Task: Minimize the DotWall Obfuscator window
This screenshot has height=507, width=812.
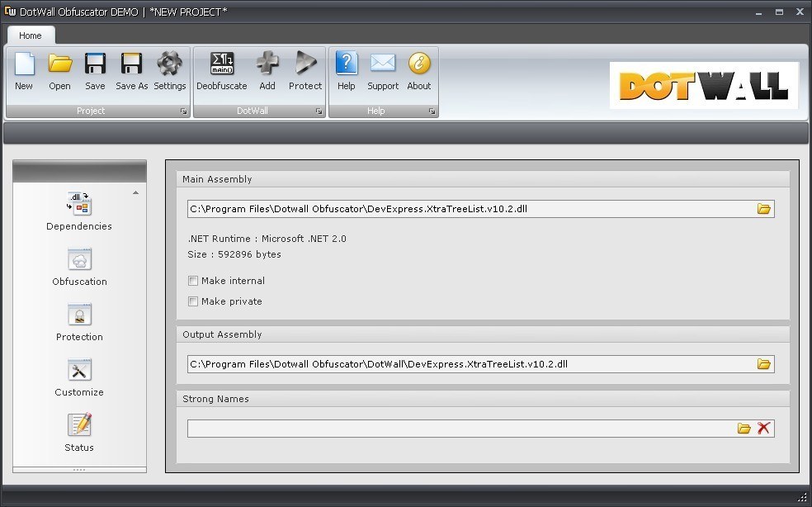Action: click(758, 12)
